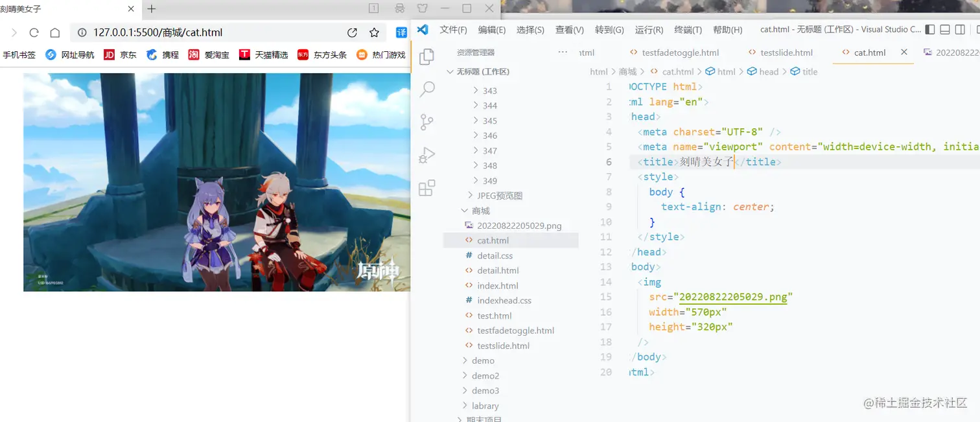980x422 pixels.
Task: Click the head breadcrumb segment
Action: tap(763, 72)
